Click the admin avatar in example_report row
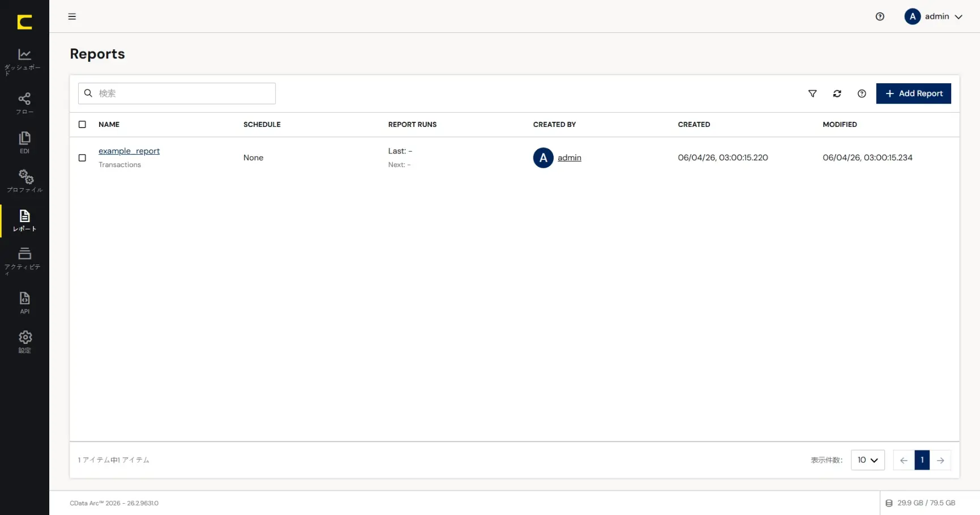Screen dimensions: 980x515 click(543, 158)
